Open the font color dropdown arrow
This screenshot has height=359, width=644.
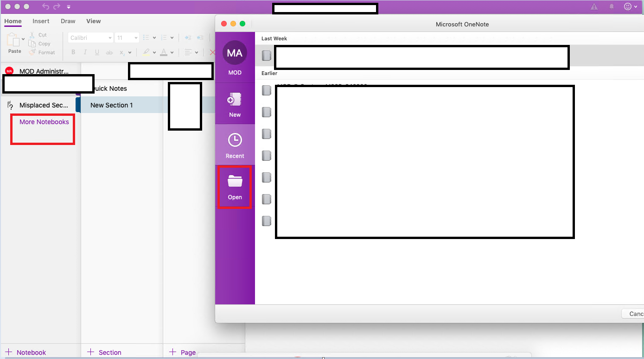point(172,53)
